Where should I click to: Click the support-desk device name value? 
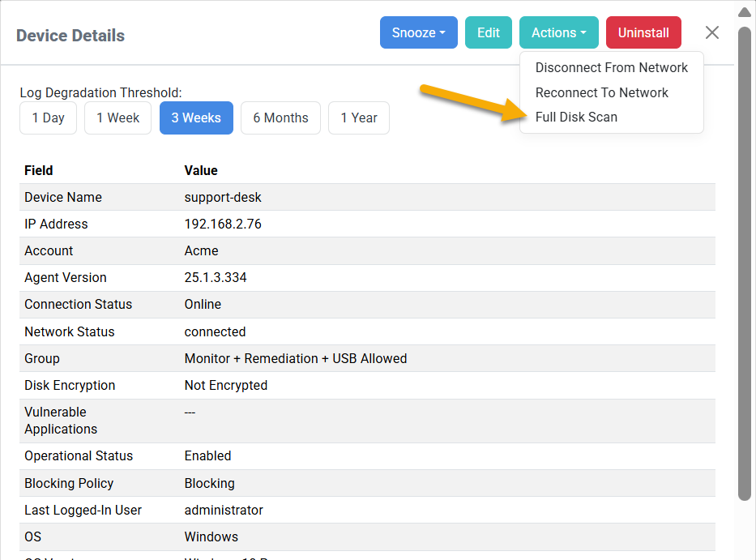223,198
